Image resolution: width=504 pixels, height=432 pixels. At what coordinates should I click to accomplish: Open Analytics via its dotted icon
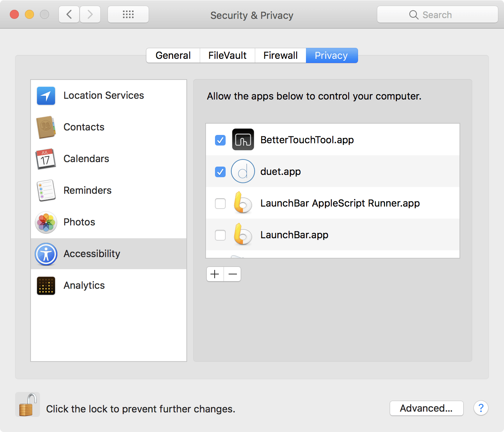click(x=46, y=285)
